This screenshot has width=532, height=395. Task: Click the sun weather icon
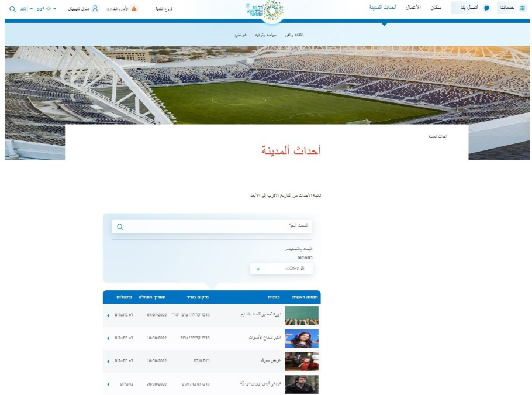(x=49, y=9)
